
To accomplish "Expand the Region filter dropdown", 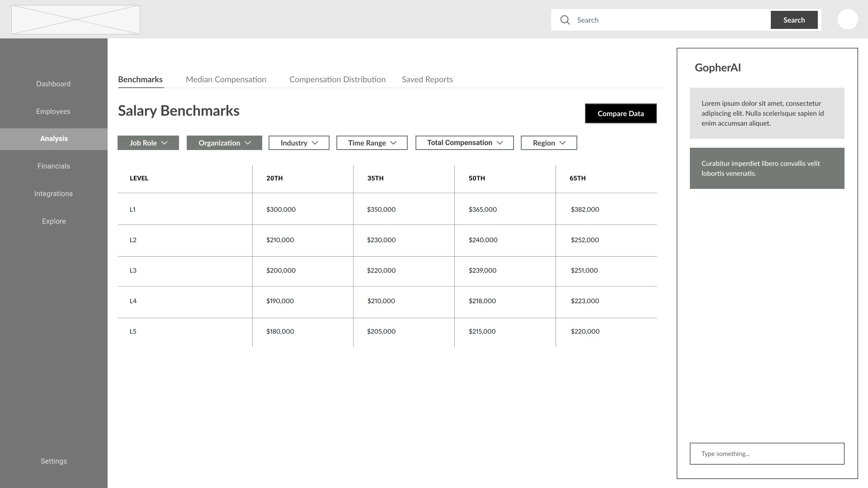I will (549, 143).
